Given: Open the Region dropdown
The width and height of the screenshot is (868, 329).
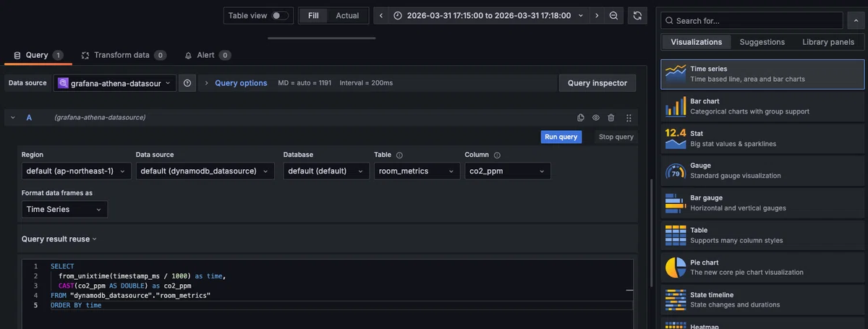Looking at the screenshot, I should 76,171.
